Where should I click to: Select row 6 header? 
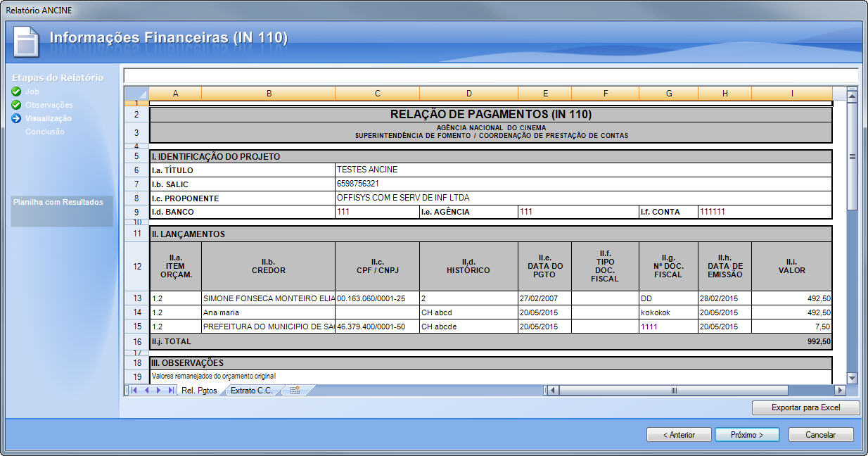tap(136, 170)
